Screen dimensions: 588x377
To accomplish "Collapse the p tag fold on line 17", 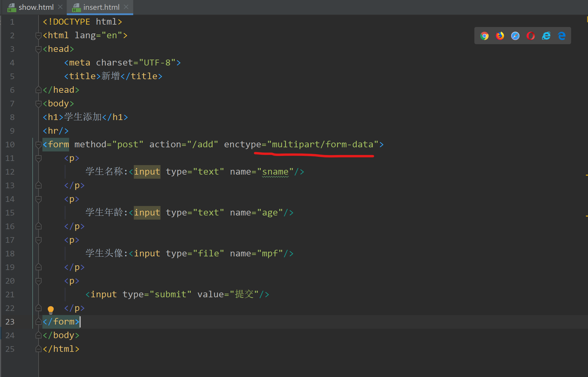I will pos(38,240).
